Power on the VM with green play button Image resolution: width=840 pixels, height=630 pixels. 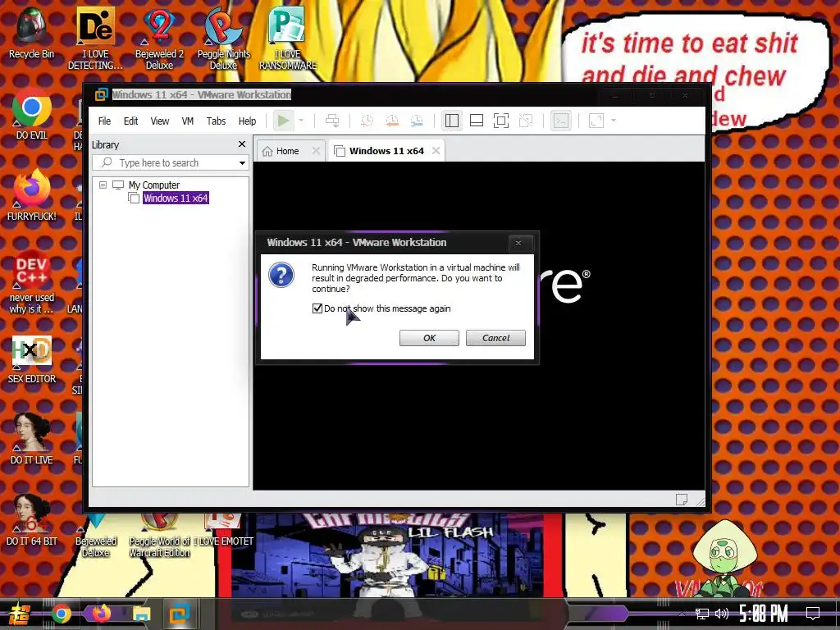(x=283, y=121)
